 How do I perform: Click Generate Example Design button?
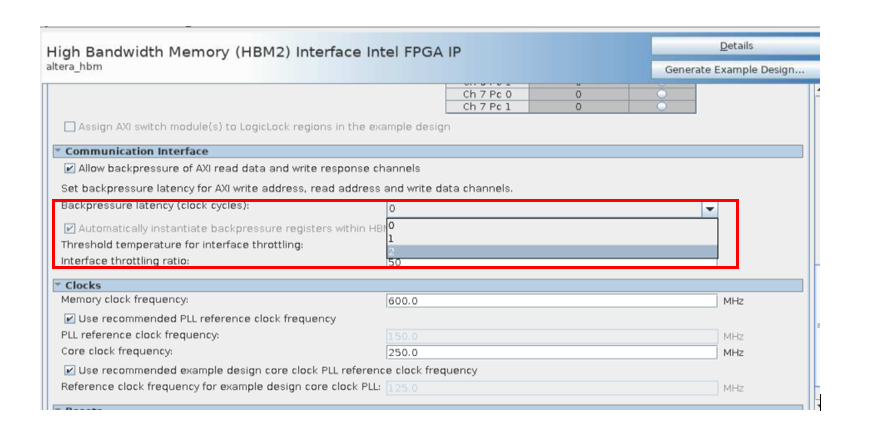[x=735, y=70]
